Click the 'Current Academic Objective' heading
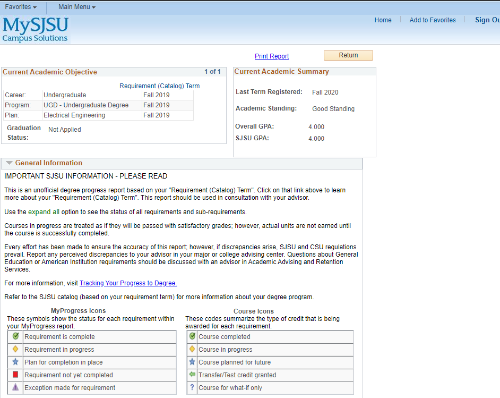 [50, 72]
